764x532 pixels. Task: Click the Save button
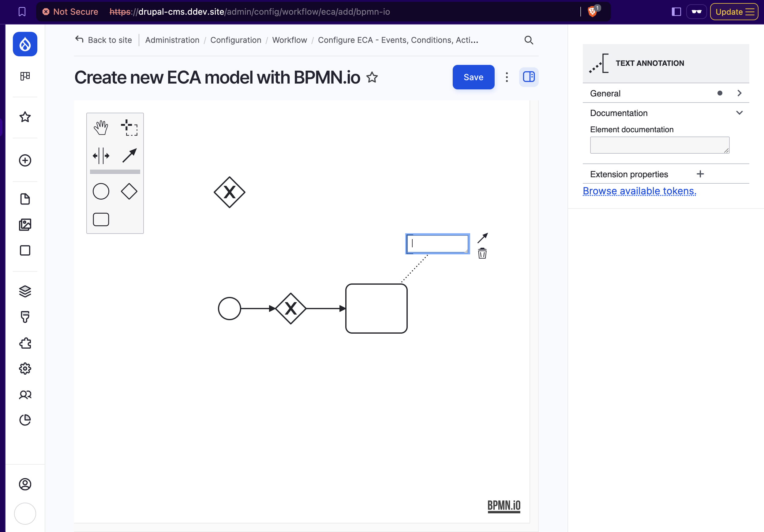473,76
